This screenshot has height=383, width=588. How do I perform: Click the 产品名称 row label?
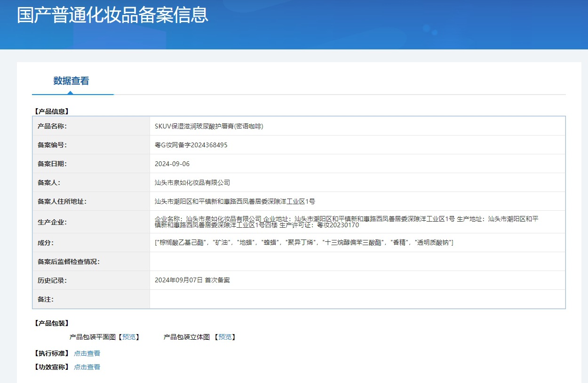click(x=52, y=126)
